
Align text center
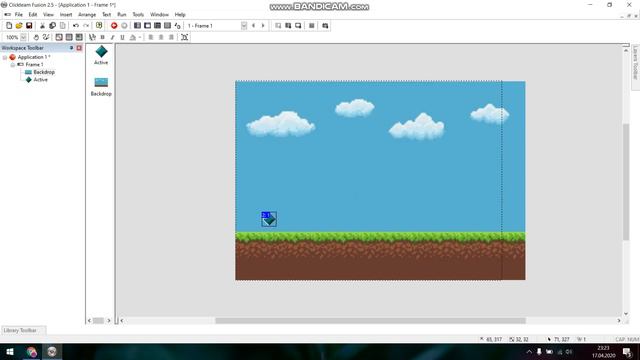(161, 37)
